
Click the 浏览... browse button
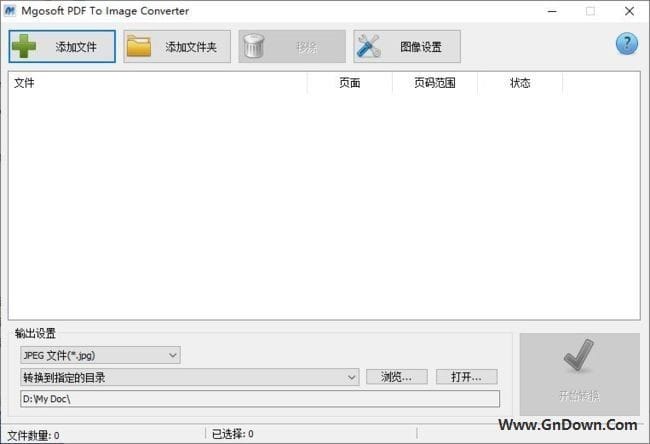pyautogui.click(x=397, y=377)
